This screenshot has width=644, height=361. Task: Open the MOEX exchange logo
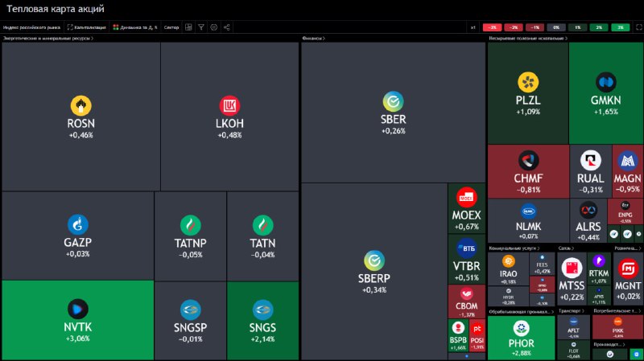pyautogui.click(x=467, y=197)
